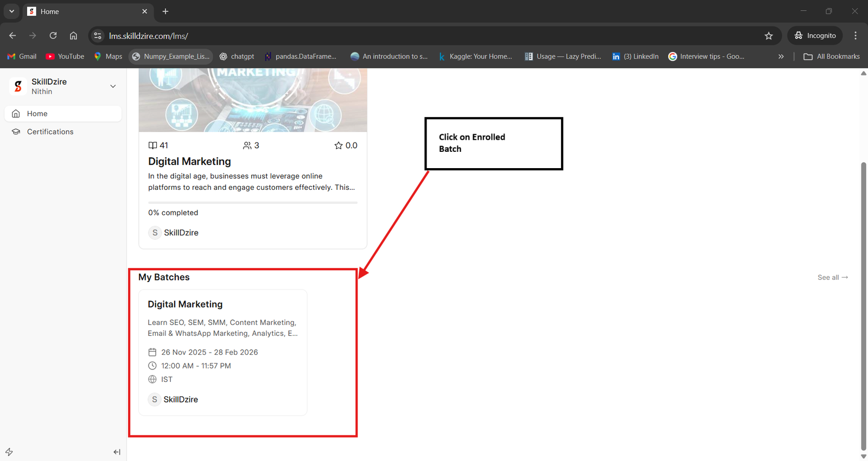
Task: Open the Digital Marketing batch card
Action: coord(222,352)
